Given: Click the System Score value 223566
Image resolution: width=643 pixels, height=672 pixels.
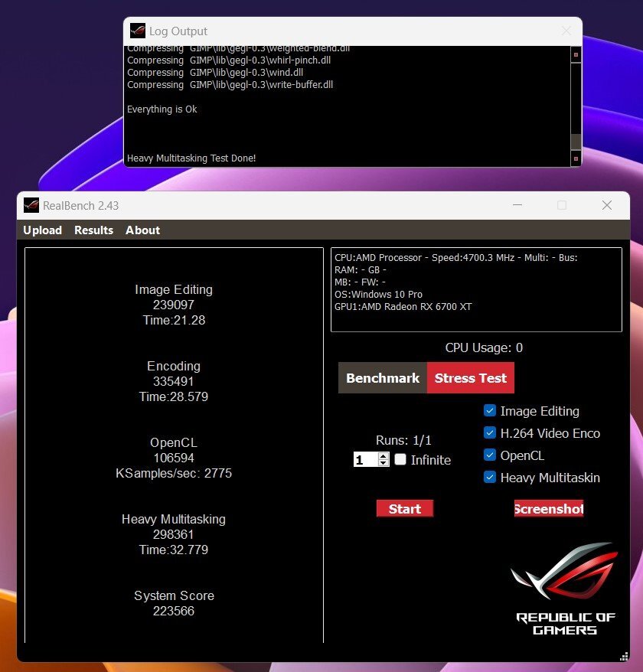Looking at the screenshot, I should coord(174,611).
